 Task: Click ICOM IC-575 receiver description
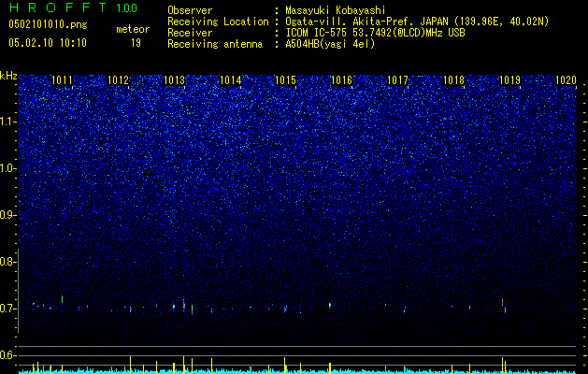[x=375, y=33]
